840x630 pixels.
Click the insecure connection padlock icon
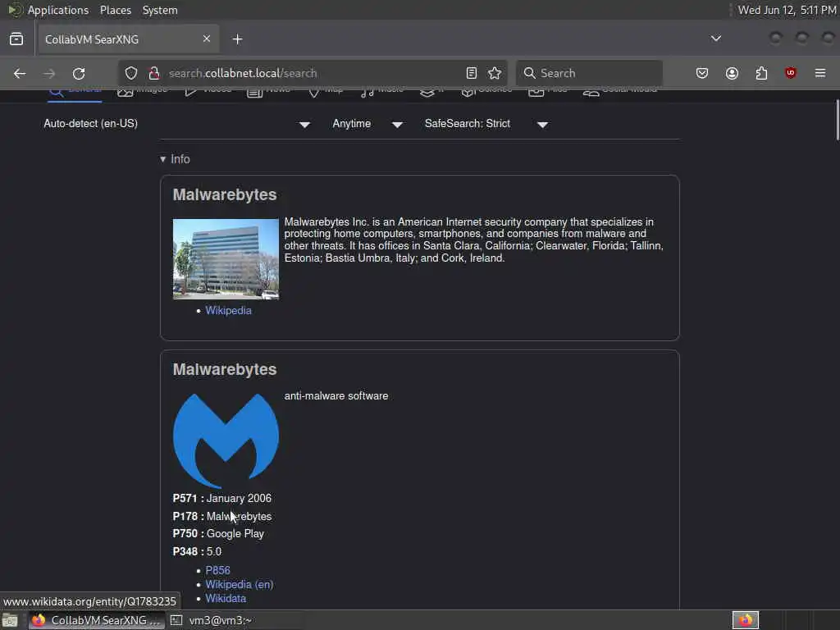point(154,73)
